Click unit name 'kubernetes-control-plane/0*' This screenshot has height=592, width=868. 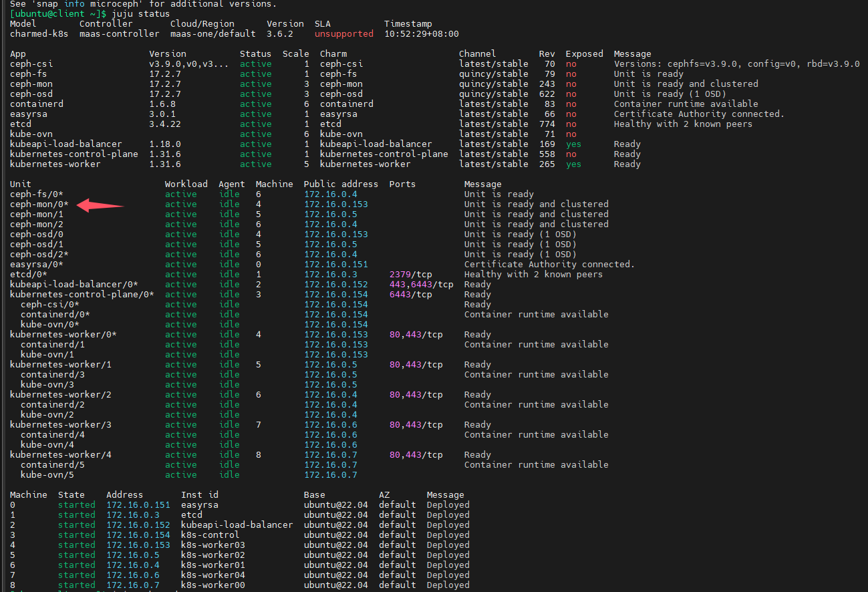pos(82,295)
